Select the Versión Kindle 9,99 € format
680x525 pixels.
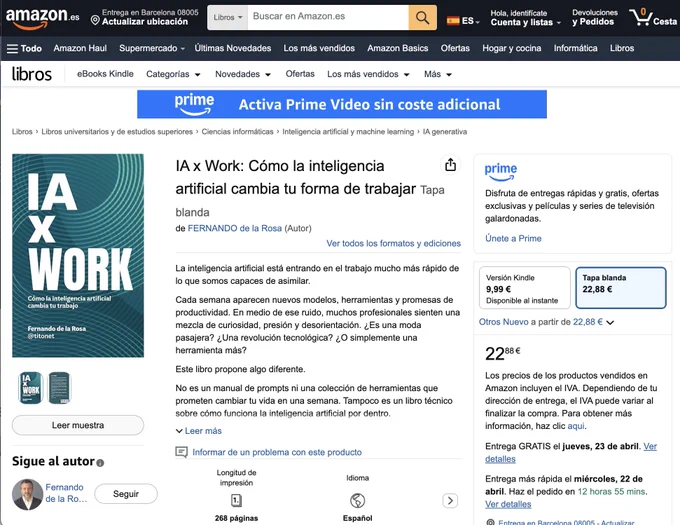coord(525,288)
